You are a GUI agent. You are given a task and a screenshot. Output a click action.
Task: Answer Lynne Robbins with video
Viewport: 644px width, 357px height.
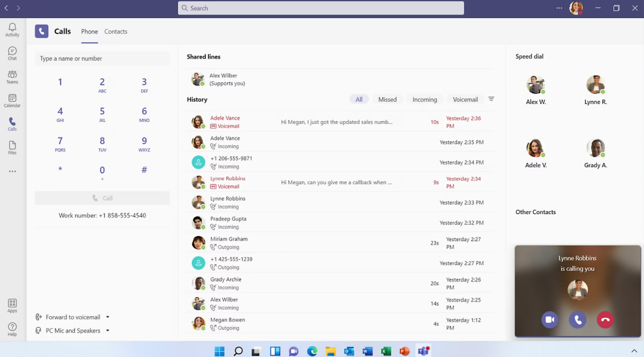pos(550,320)
